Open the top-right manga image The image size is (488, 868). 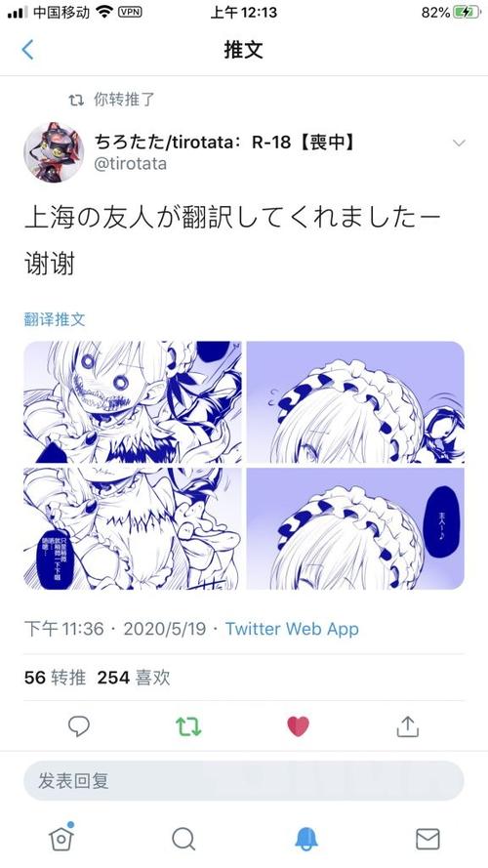click(x=355, y=402)
